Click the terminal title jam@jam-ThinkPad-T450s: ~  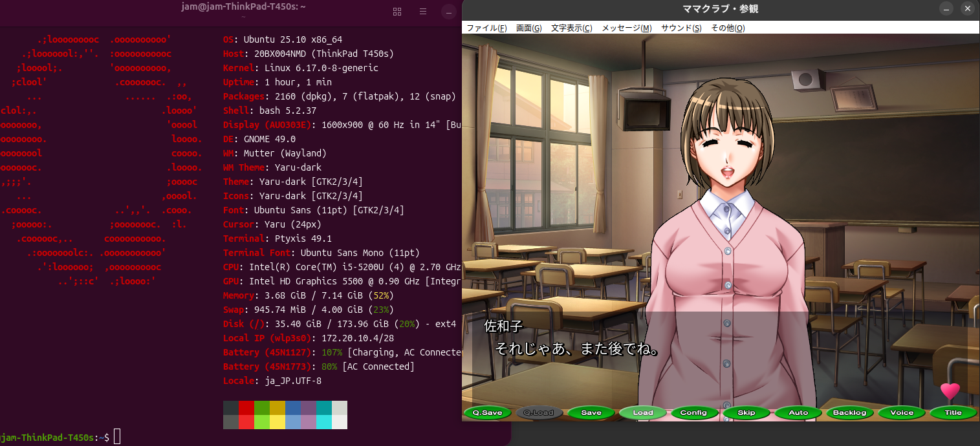[244, 6]
